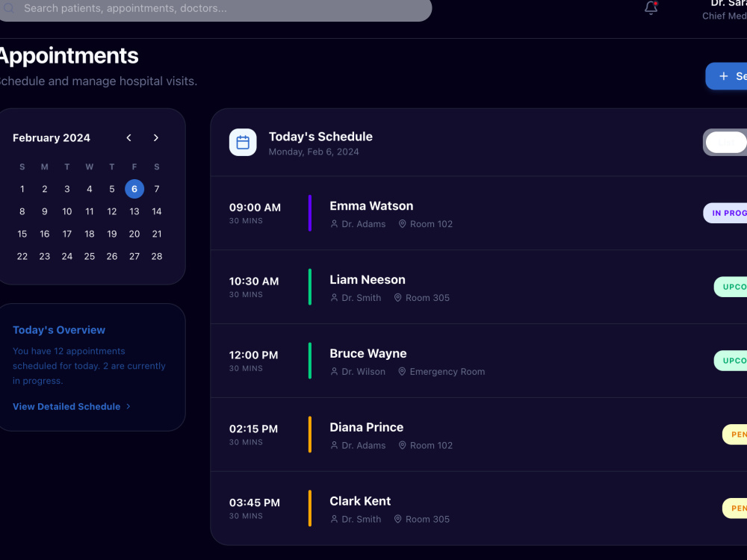Go to next month in calendar

click(x=156, y=137)
